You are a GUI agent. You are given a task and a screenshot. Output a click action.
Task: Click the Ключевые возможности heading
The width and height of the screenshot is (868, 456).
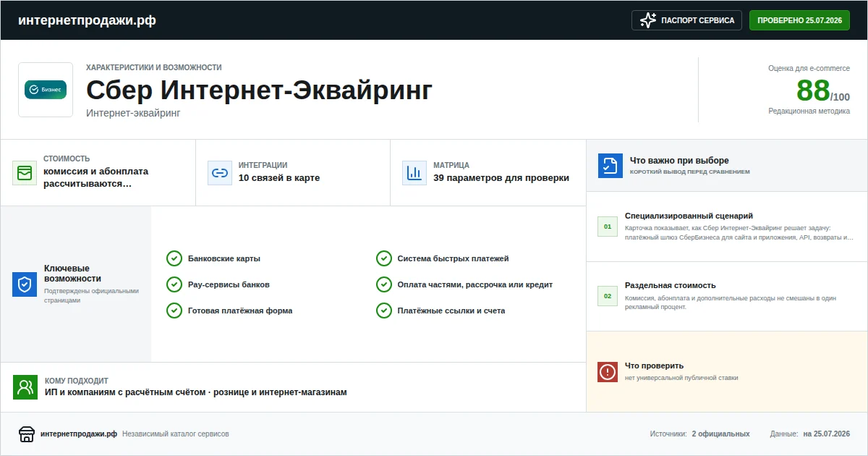(72, 273)
